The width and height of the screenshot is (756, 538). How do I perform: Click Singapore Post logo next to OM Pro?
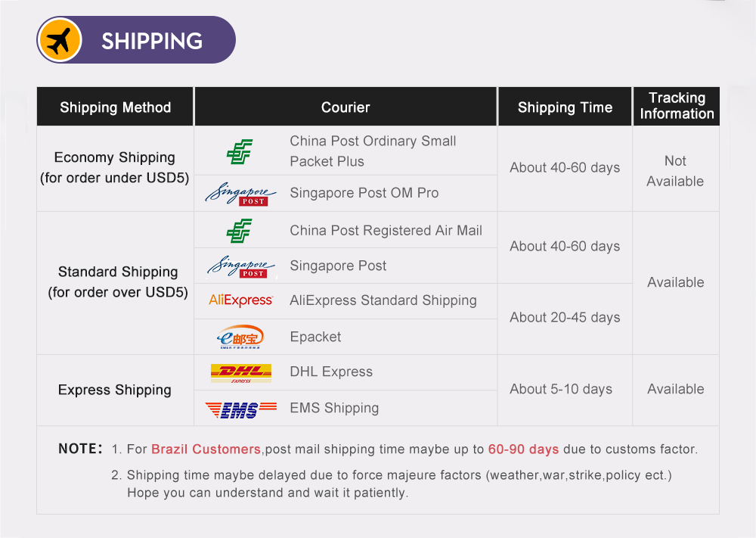[240, 194]
